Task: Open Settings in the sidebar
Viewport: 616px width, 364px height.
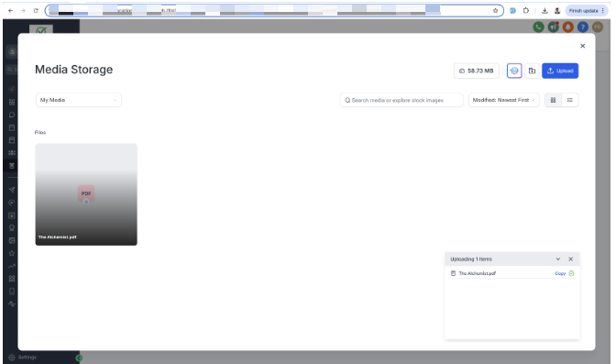Action: click(23, 358)
